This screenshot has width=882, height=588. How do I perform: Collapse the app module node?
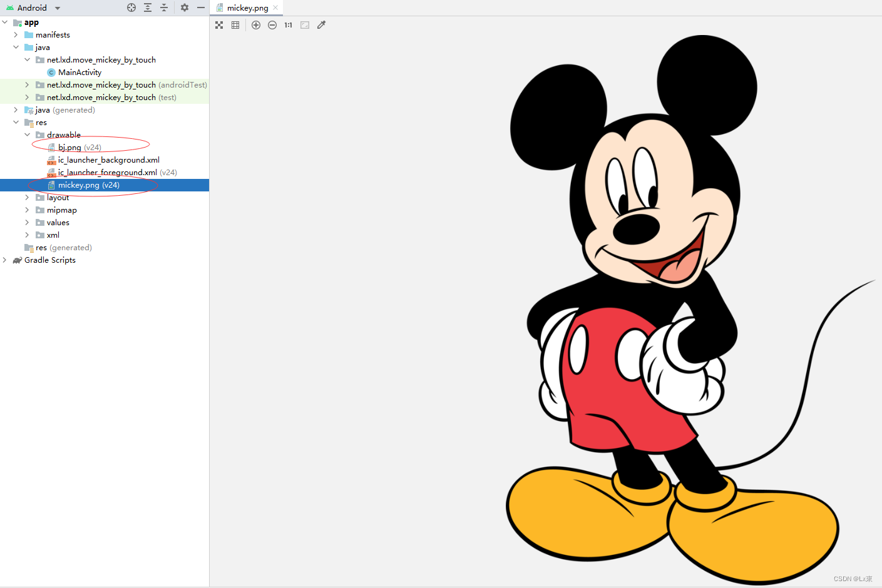click(x=5, y=23)
